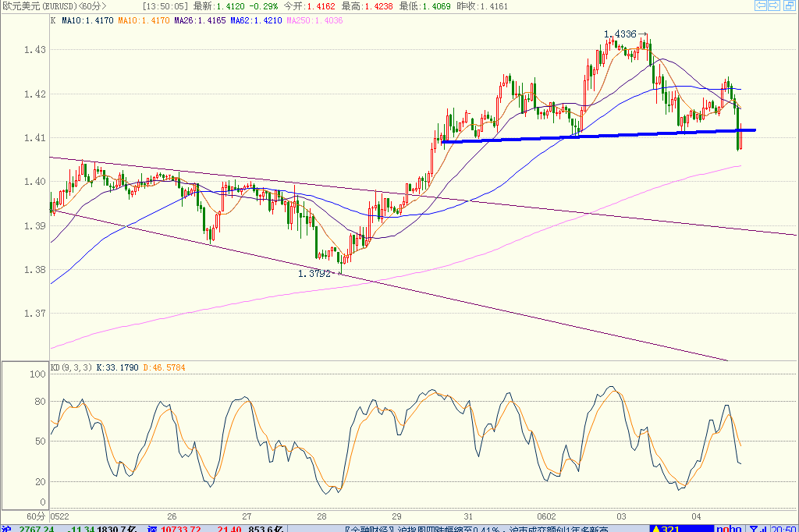Click the 0602 date label
The width and height of the screenshot is (799, 532).
(546, 516)
